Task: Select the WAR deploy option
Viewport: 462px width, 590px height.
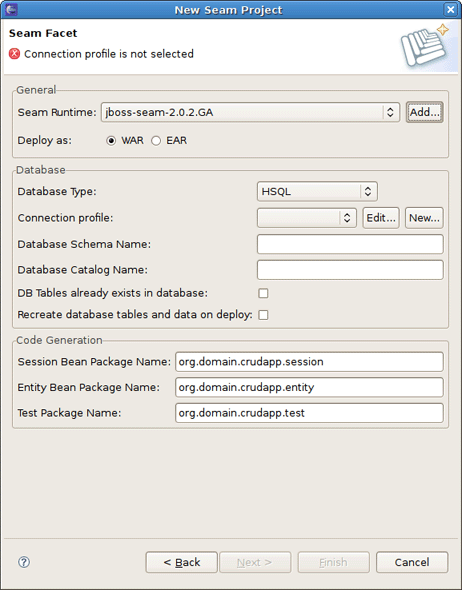Action: [111, 141]
